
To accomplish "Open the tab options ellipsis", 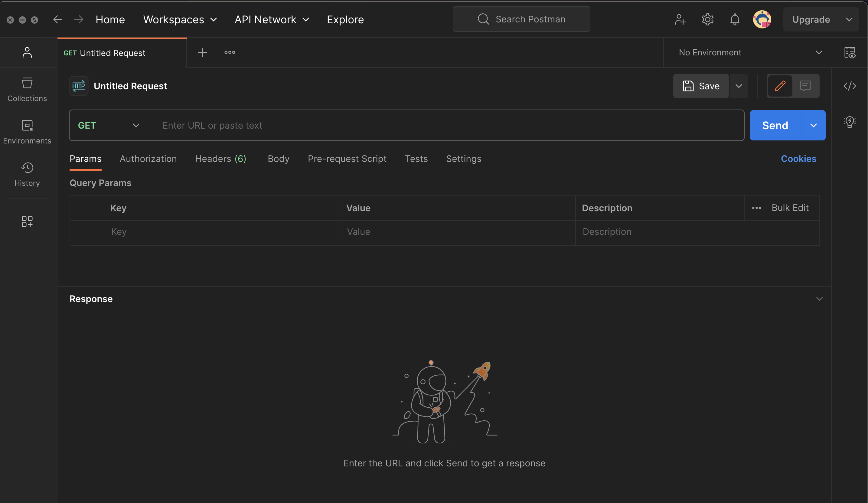I will (230, 52).
